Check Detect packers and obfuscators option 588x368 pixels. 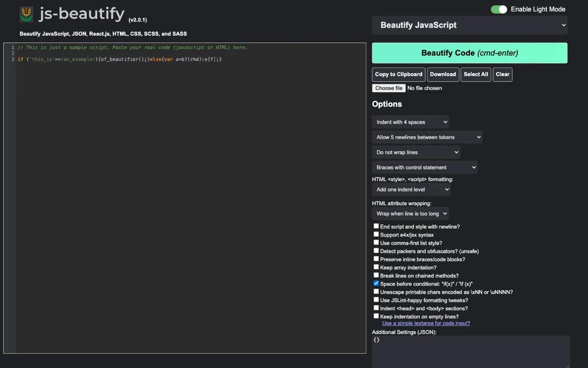[376, 251]
